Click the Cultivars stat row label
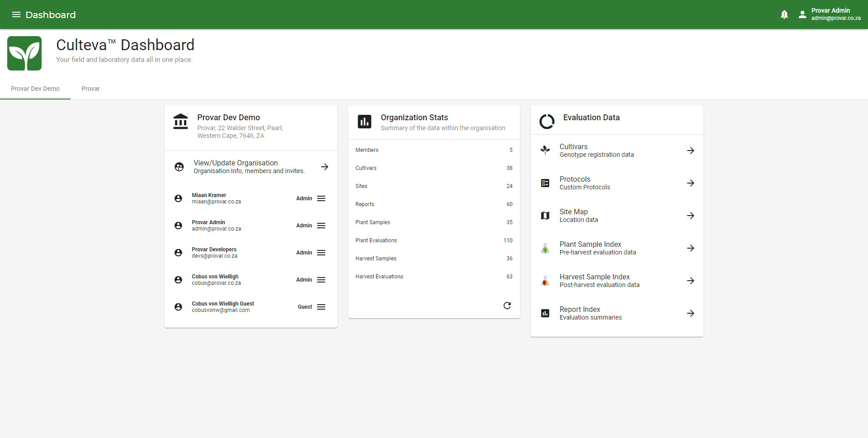Image resolution: width=868 pixels, height=438 pixels. 366,168
